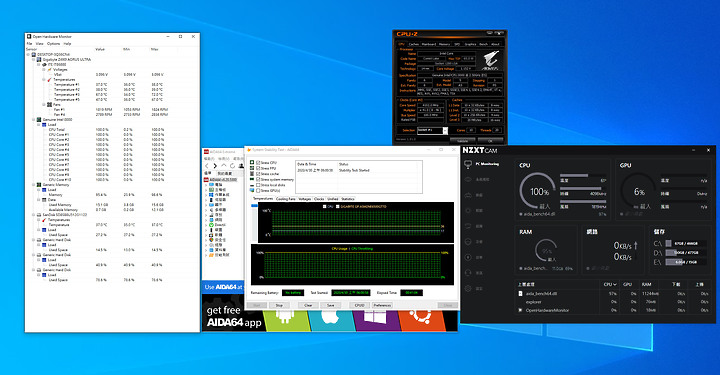Click the GPU 6% load gauge in NZXT CAM
This screenshot has height=375, width=720.
pos(639,191)
